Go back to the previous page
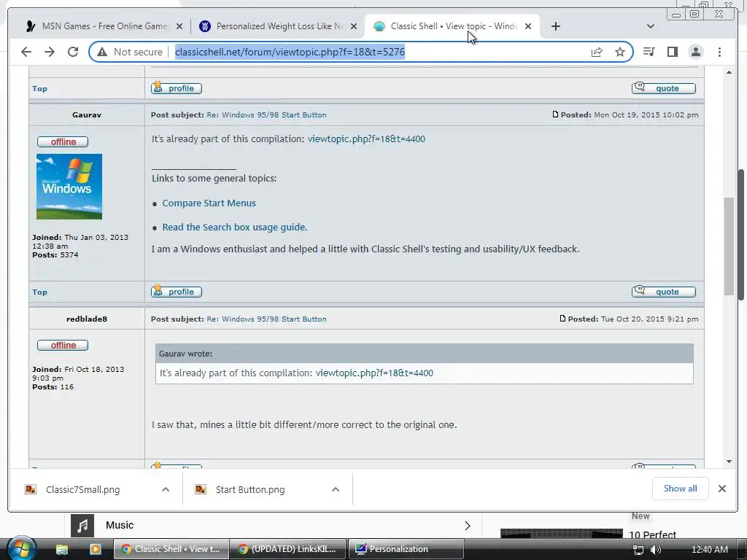The image size is (747, 560). click(x=26, y=52)
